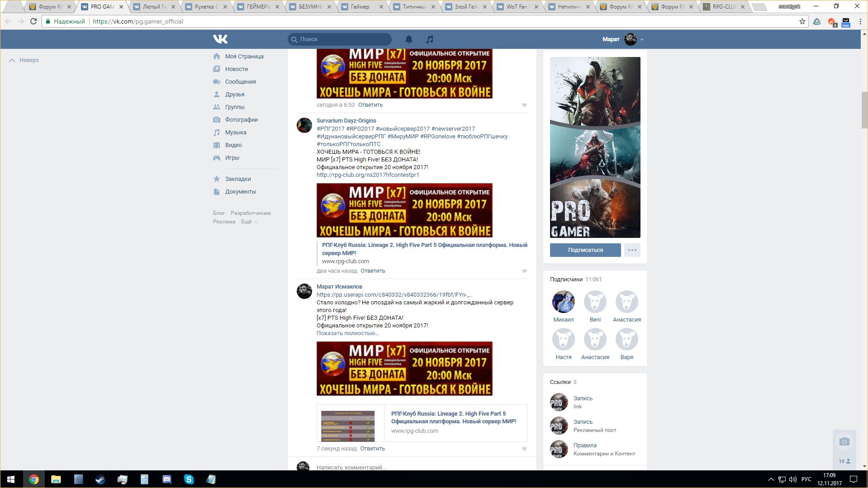Bookmark page with the star icon
Viewport: 868px width, 488px height.
pyautogui.click(x=802, y=21)
